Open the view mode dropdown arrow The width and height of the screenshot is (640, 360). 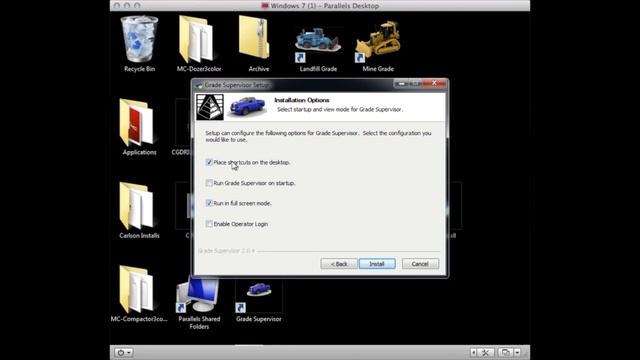[517, 352]
